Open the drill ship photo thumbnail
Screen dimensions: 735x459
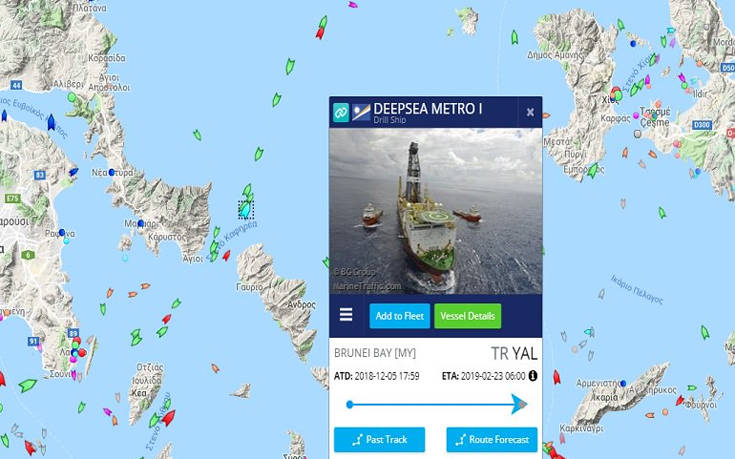coord(435,211)
